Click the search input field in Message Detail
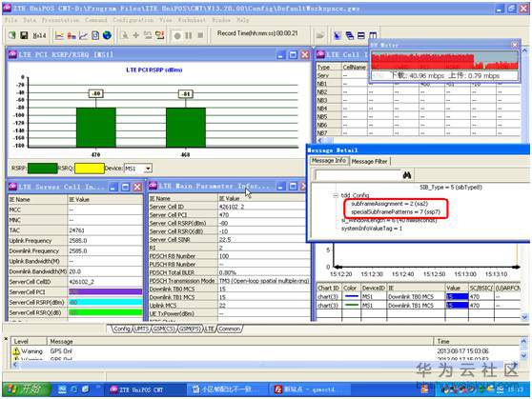 (x=358, y=175)
